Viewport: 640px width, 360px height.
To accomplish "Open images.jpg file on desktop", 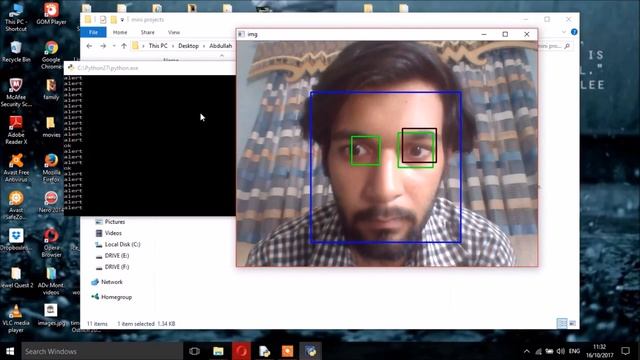I will click(x=51, y=314).
